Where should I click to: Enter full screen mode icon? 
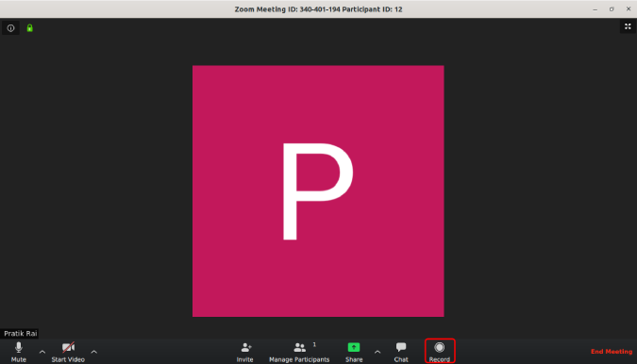pos(628,26)
